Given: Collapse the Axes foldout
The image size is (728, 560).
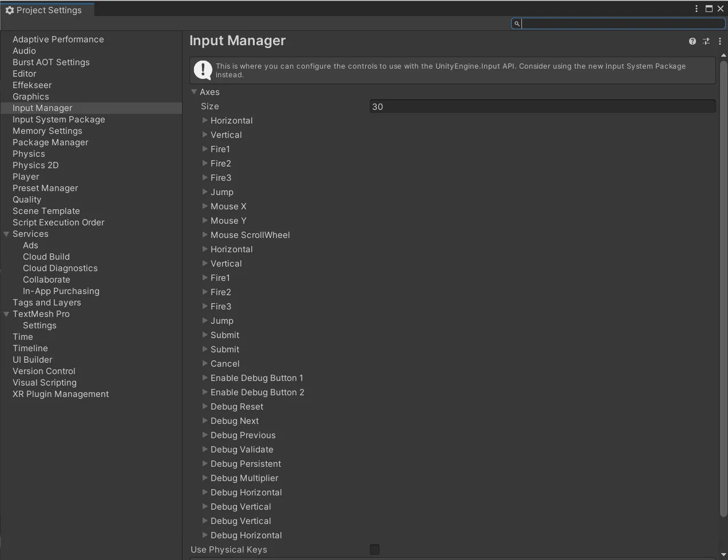Looking at the screenshot, I should pyautogui.click(x=194, y=92).
